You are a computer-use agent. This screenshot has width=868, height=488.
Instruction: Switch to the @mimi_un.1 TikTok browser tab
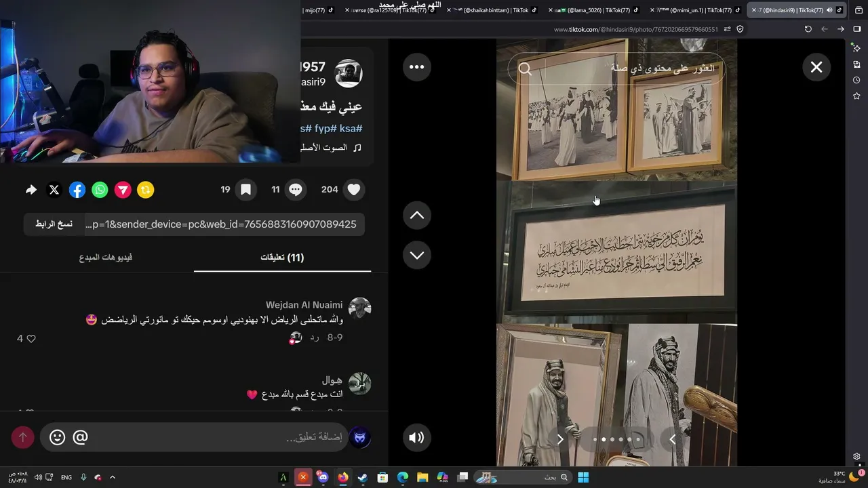tap(695, 10)
